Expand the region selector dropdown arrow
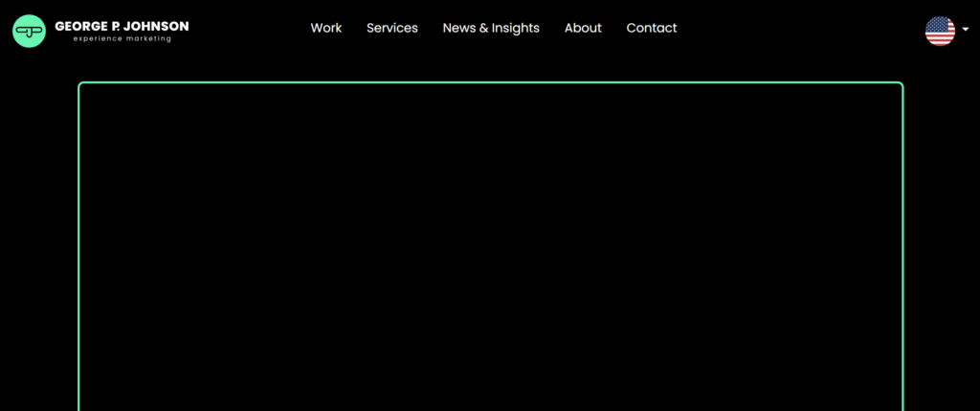 [x=966, y=30]
